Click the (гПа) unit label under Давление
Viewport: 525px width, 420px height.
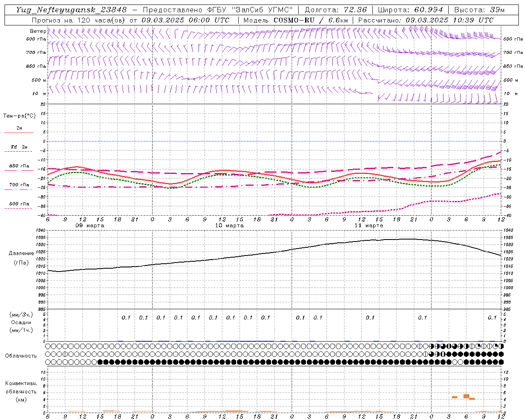[21, 262]
